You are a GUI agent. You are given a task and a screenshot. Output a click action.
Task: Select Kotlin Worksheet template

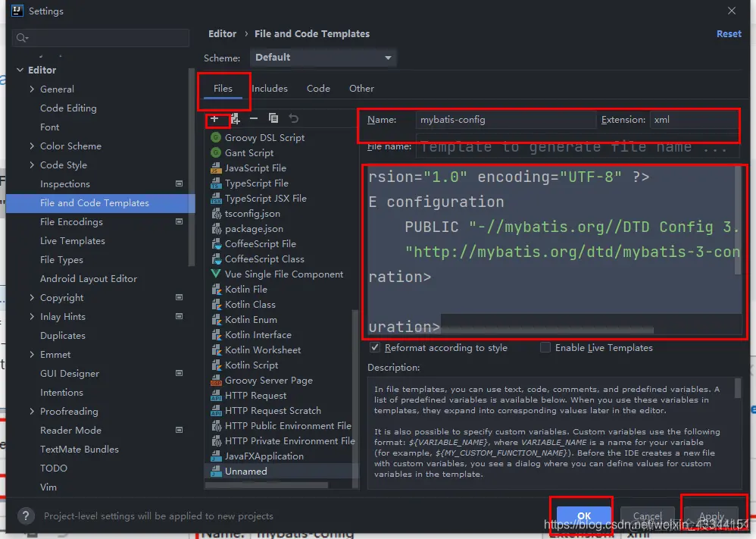tap(263, 349)
